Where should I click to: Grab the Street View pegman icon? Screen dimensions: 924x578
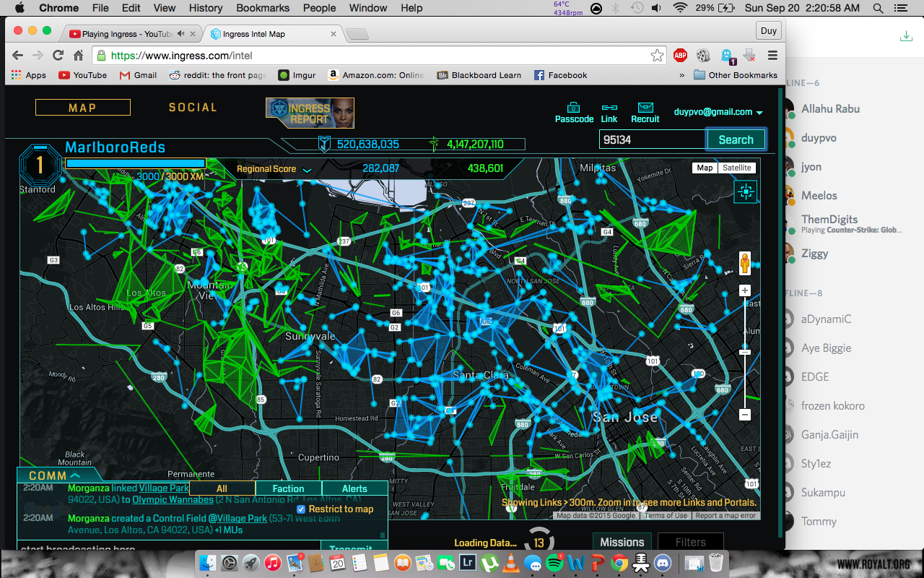pos(745,263)
